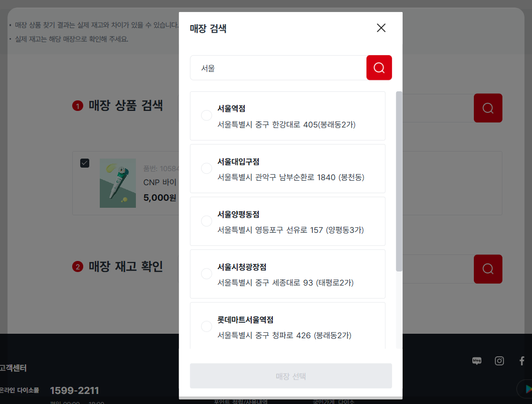This screenshot has width=532, height=404.
Task: Click the red search icon in the dialog
Action: pos(379,68)
